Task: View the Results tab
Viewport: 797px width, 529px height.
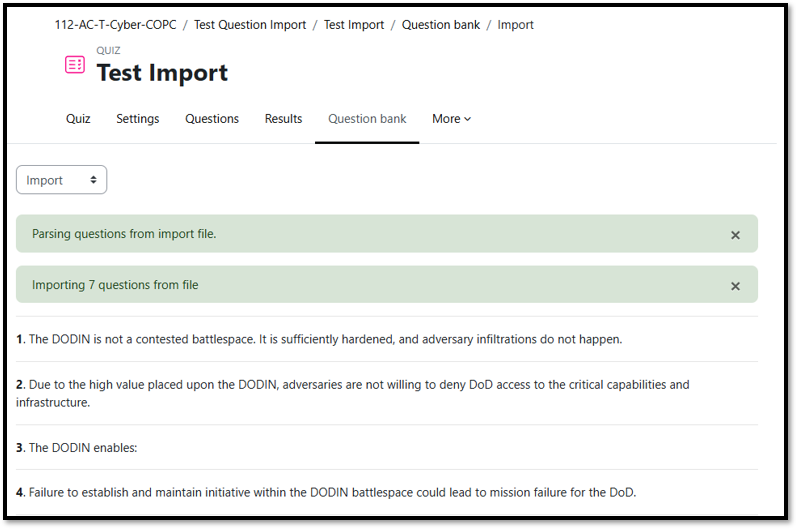Action: point(283,119)
